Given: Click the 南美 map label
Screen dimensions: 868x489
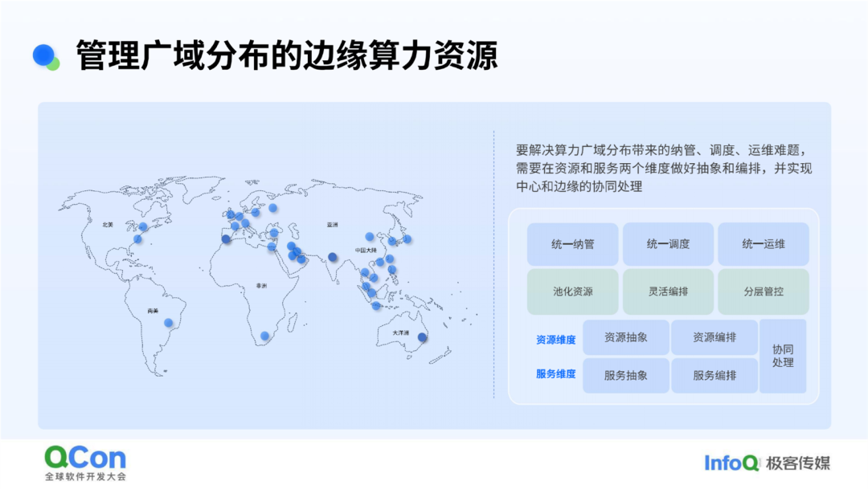Looking at the screenshot, I should [x=153, y=311].
